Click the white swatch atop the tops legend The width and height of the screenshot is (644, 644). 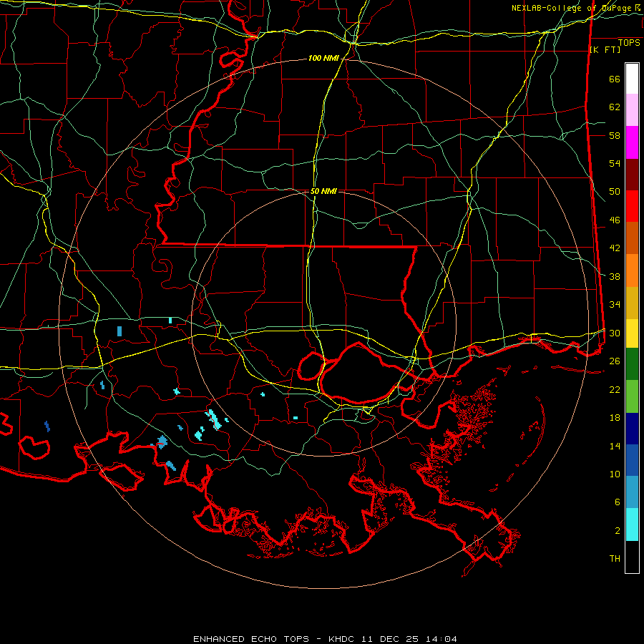pos(632,79)
